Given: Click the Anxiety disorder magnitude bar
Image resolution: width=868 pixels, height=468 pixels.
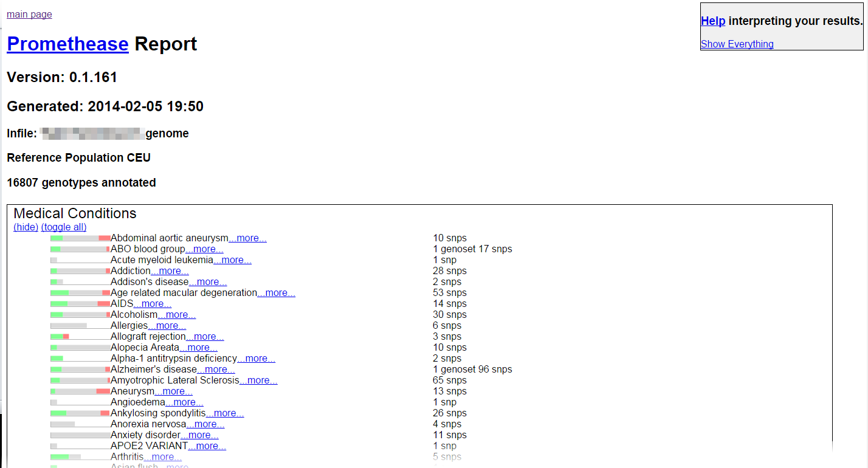Looking at the screenshot, I should click(x=80, y=435).
